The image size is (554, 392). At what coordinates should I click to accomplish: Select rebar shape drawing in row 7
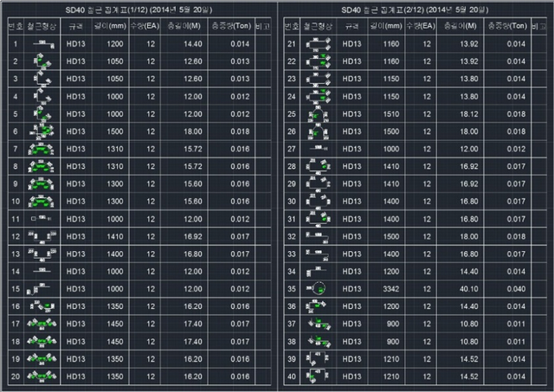point(42,149)
